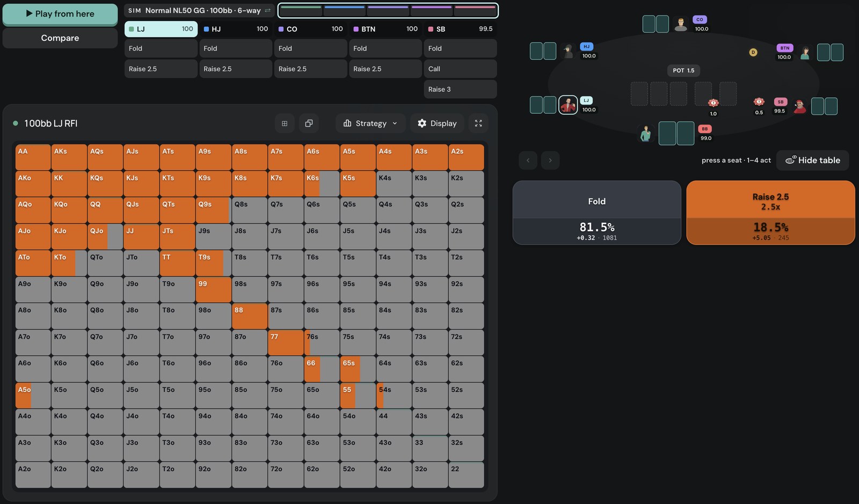Select the SB player avatar at the table

tap(799, 106)
